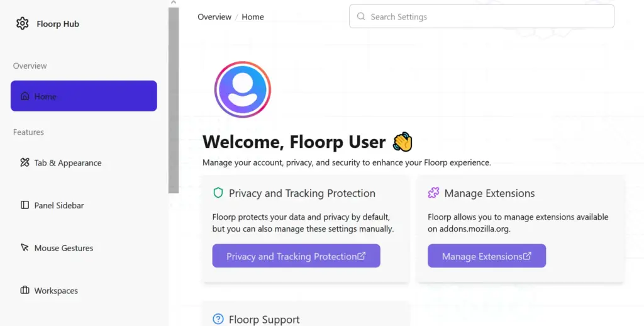Click the Floorp Hub gear icon
This screenshot has height=326, width=644.
coord(23,24)
